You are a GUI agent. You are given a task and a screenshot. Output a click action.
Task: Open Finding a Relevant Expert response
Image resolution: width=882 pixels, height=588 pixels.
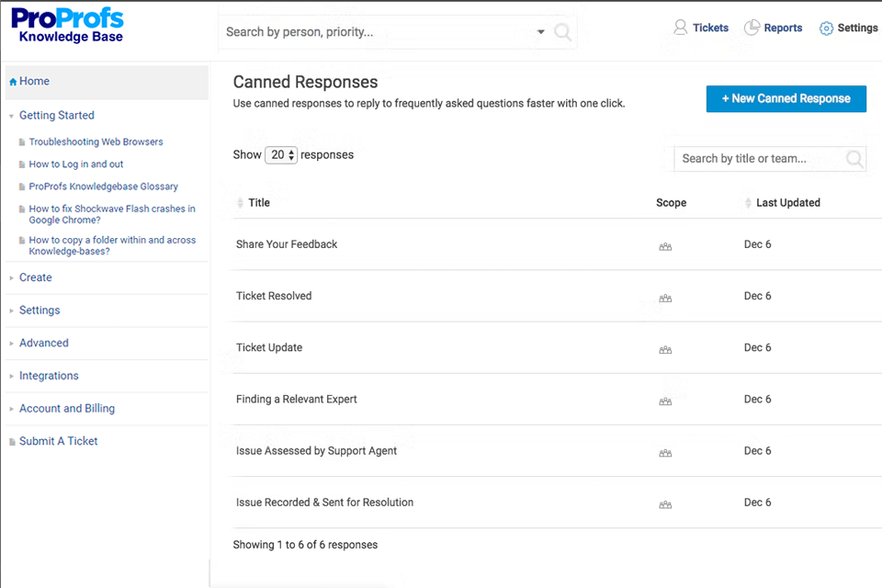click(297, 399)
